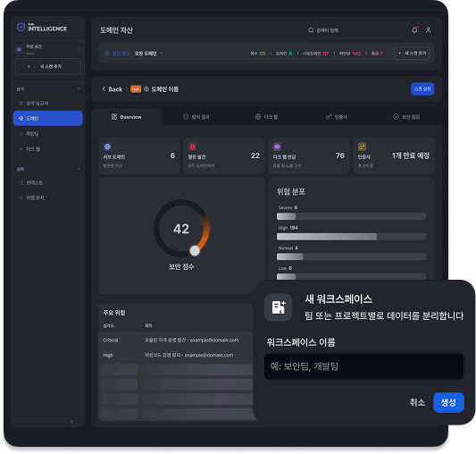Click the blue 생성 button
476x454 pixels.
pyautogui.click(x=448, y=402)
